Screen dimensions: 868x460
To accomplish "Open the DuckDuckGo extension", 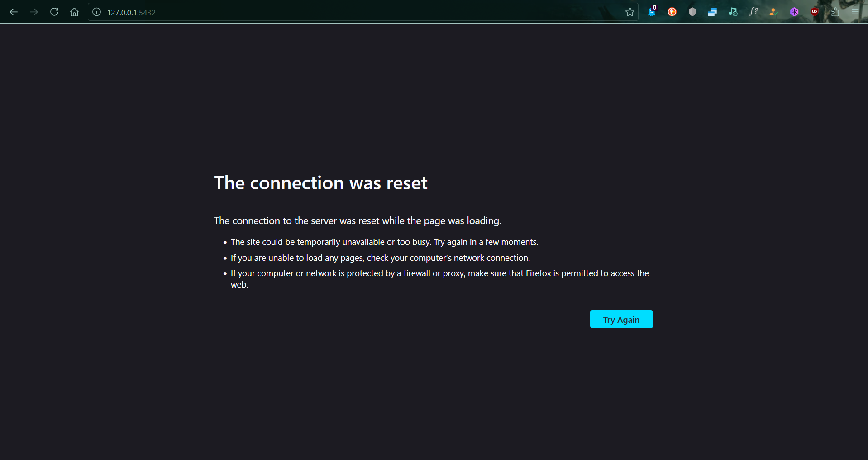I will [672, 12].
